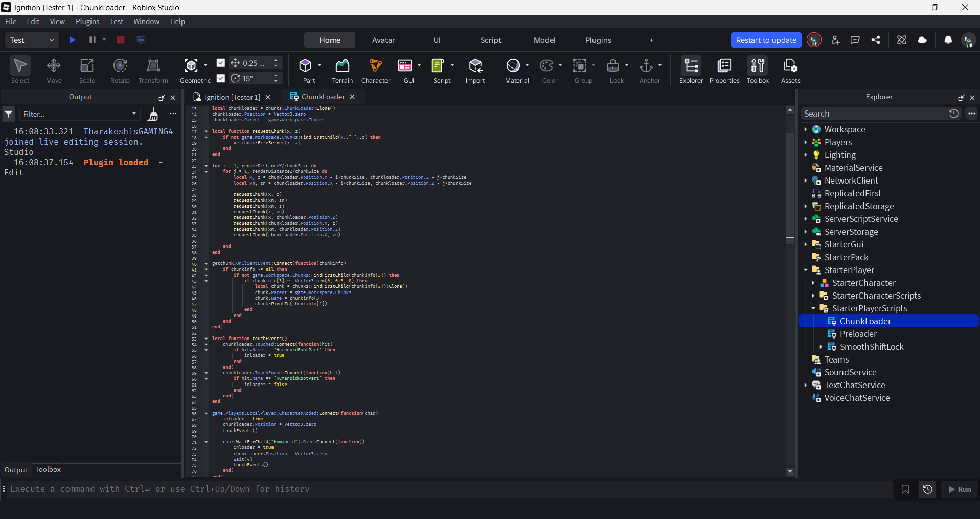Click the Lock tool

pyautogui.click(x=613, y=65)
